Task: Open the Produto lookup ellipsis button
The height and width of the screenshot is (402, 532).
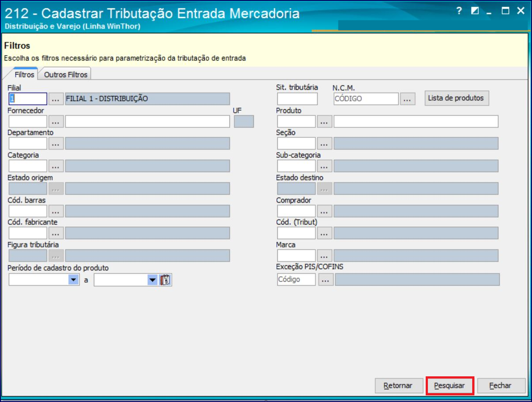Action: click(x=325, y=121)
